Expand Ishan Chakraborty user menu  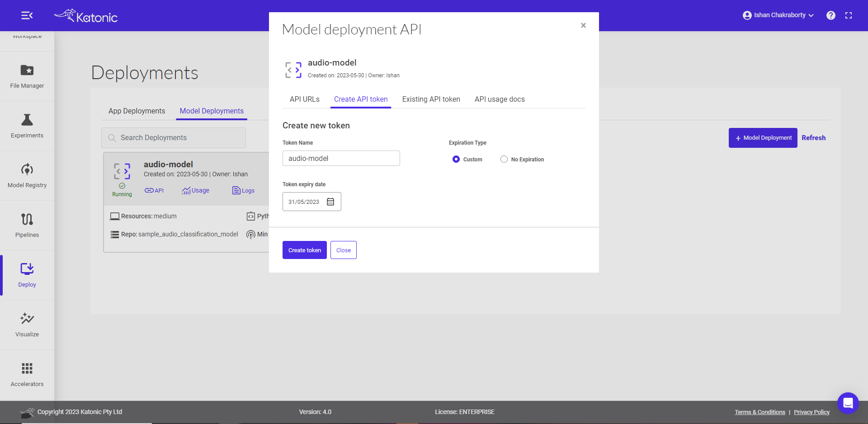click(x=778, y=15)
